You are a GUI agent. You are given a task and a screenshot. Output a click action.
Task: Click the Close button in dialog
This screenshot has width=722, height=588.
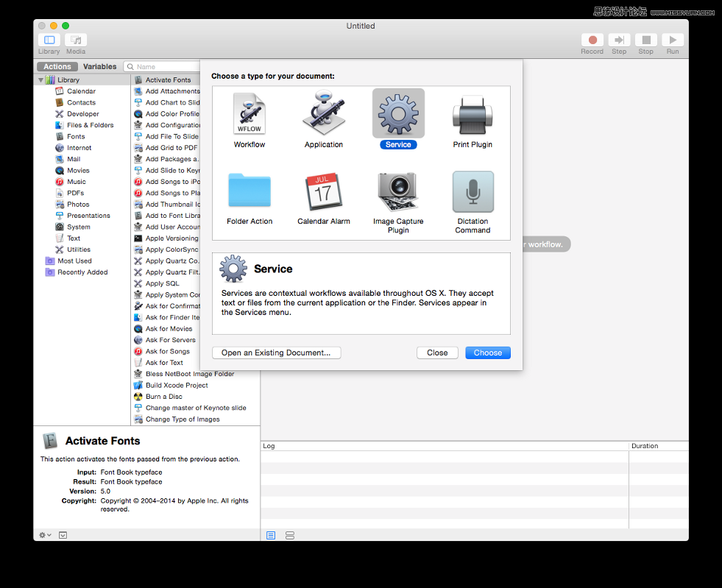pyautogui.click(x=437, y=353)
